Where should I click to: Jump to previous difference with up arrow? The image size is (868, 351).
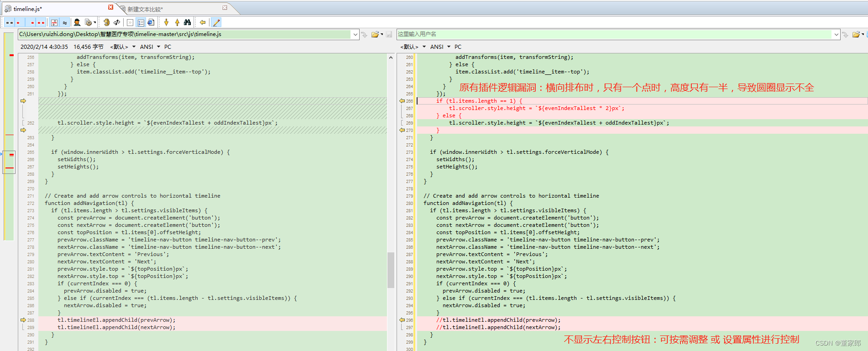coord(177,22)
